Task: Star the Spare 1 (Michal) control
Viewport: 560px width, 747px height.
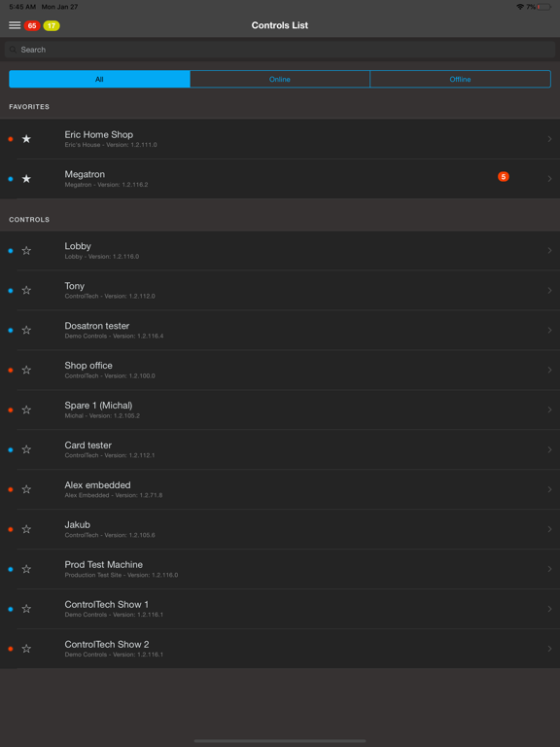Action: pyautogui.click(x=26, y=409)
